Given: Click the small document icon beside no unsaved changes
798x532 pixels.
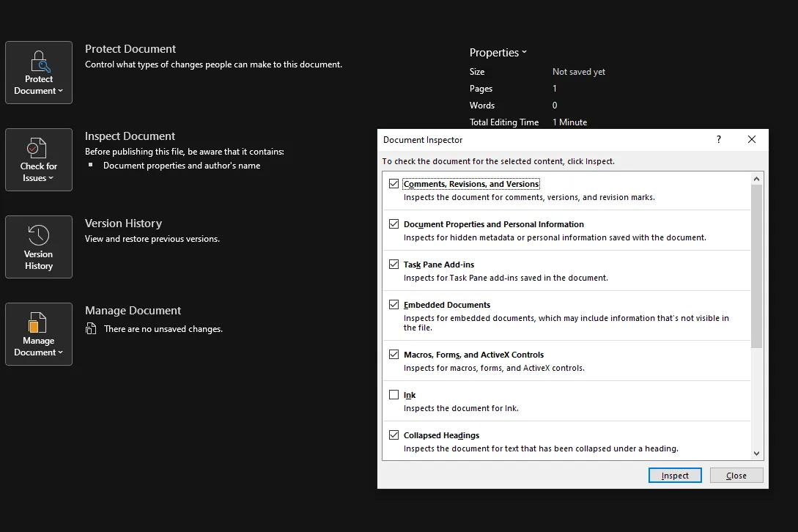Looking at the screenshot, I should (x=91, y=329).
